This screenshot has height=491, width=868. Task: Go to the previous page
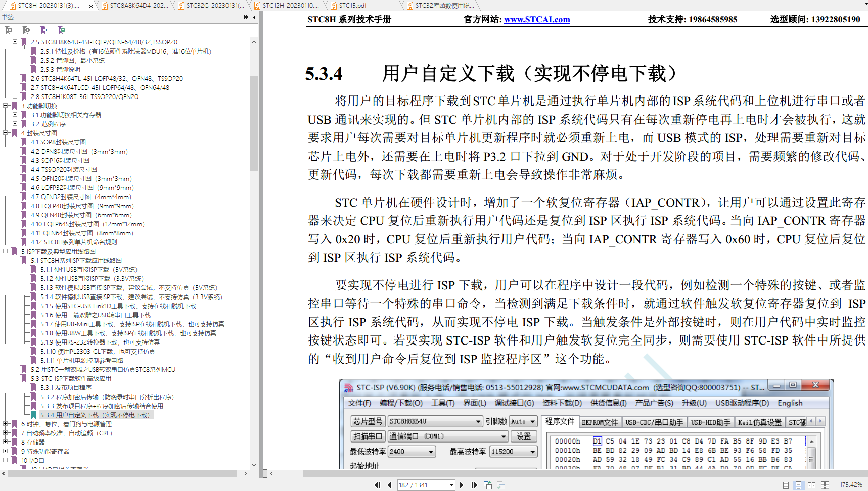tap(389, 485)
